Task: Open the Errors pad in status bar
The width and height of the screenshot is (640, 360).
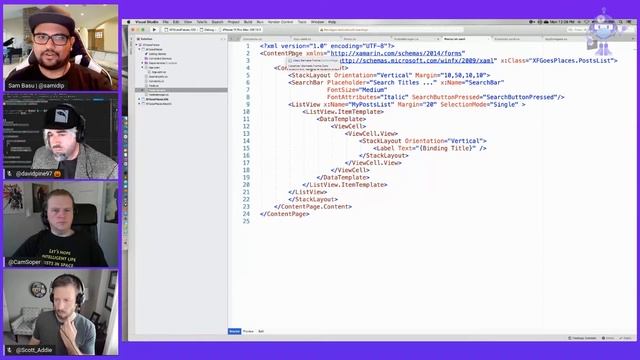Action: pyautogui.click(x=608, y=338)
